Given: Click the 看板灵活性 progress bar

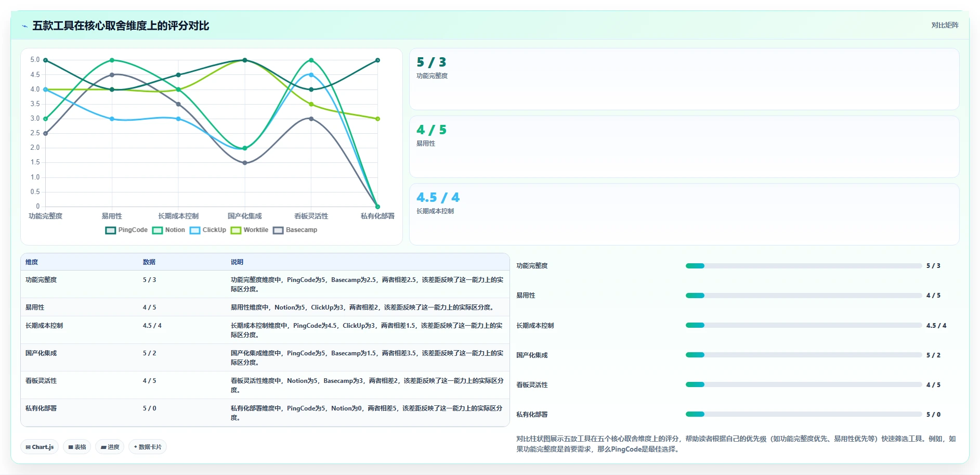Looking at the screenshot, I should pyautogui.click(x=803, y=384).
